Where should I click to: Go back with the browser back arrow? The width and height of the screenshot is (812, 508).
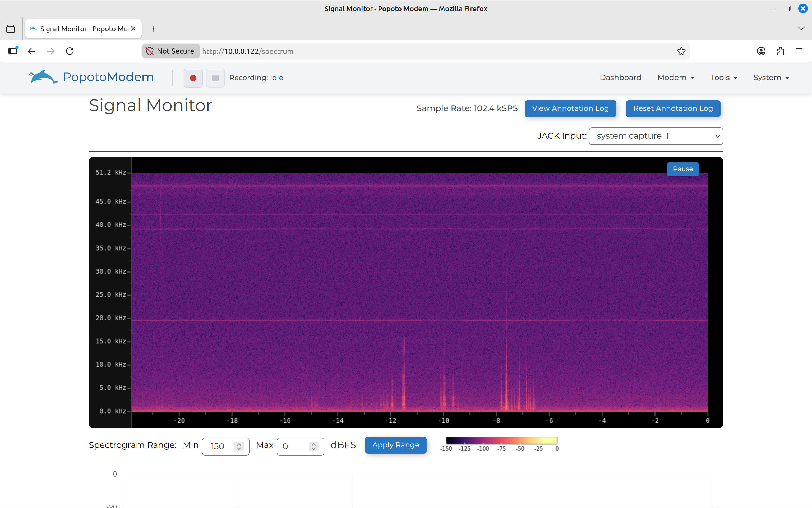point(31,51)
